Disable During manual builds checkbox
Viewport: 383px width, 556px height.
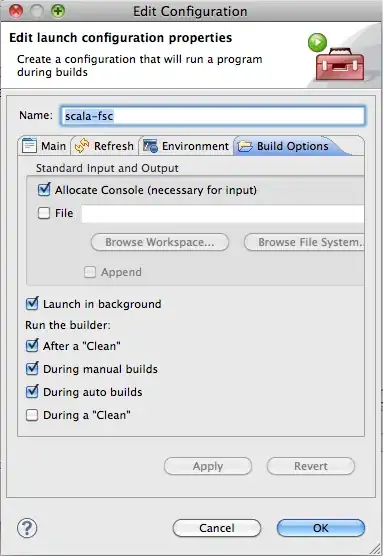(32, 368)
